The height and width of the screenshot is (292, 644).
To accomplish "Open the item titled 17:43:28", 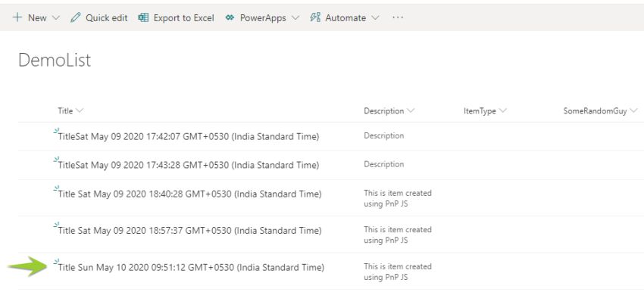I will point(189,165).
